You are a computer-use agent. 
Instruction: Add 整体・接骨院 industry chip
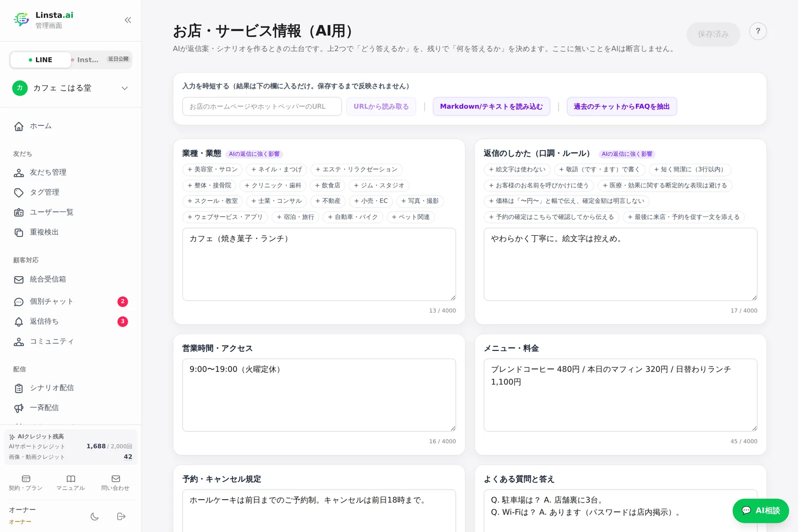point(209,185)
